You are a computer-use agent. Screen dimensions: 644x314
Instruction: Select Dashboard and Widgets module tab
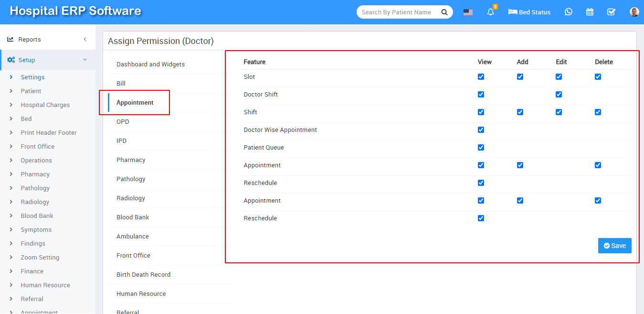tap(150, 64)
